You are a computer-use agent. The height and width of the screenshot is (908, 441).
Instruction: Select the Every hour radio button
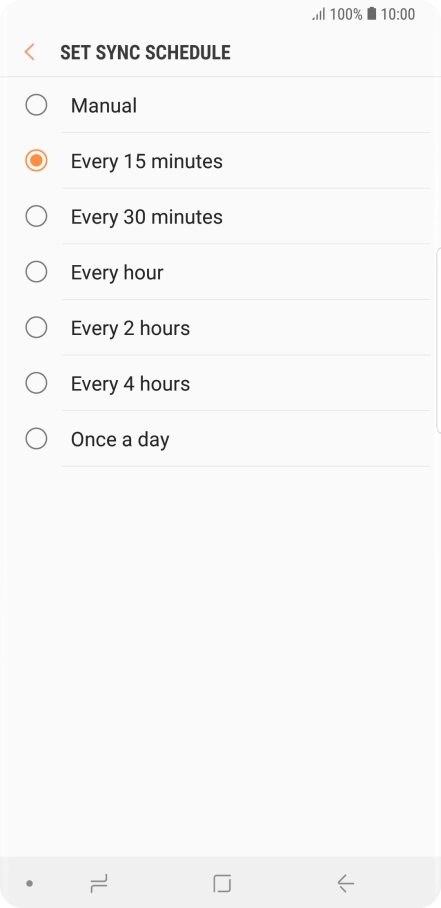[36, 272]
